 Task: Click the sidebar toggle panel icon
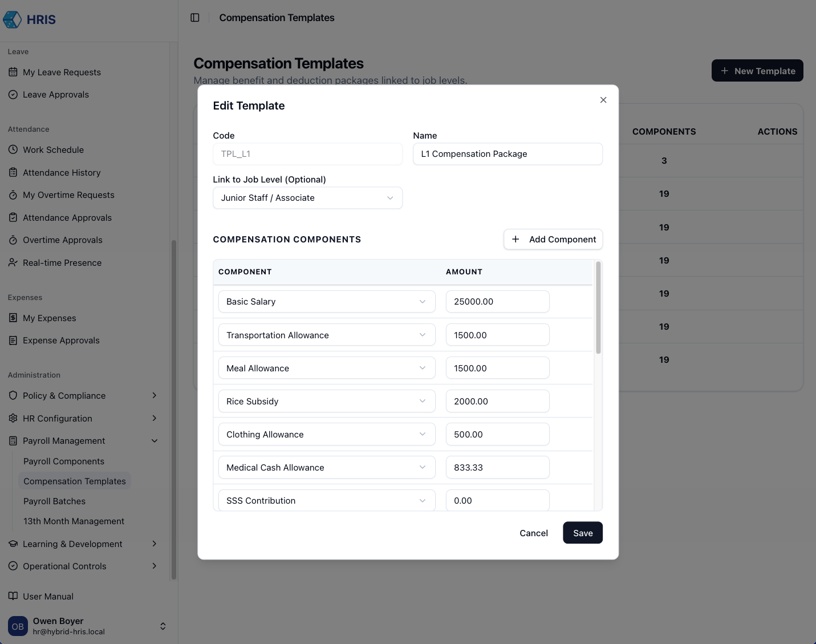pos(195,18)
